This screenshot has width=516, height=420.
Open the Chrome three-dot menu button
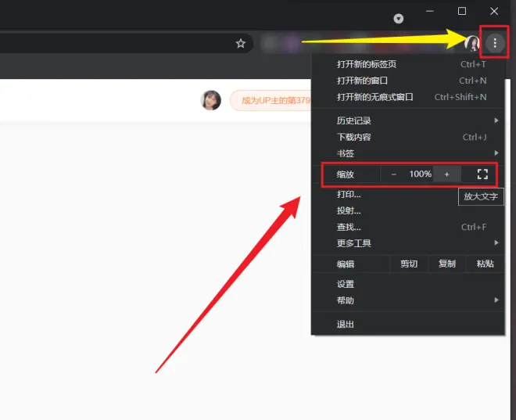point(495,43)
